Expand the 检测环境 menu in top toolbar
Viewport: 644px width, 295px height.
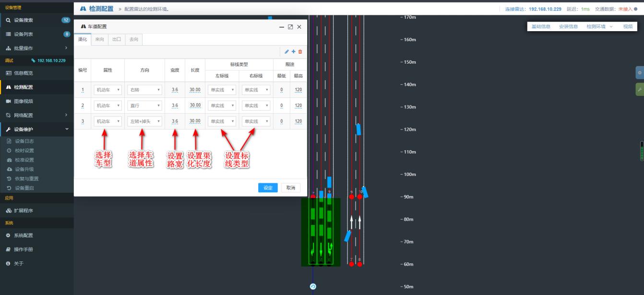[599, 27]
